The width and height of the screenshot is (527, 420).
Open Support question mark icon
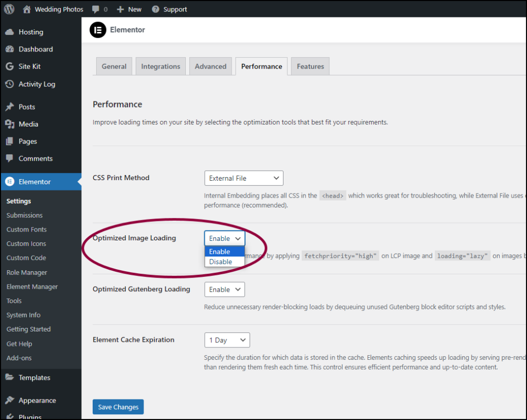(154, 9)
